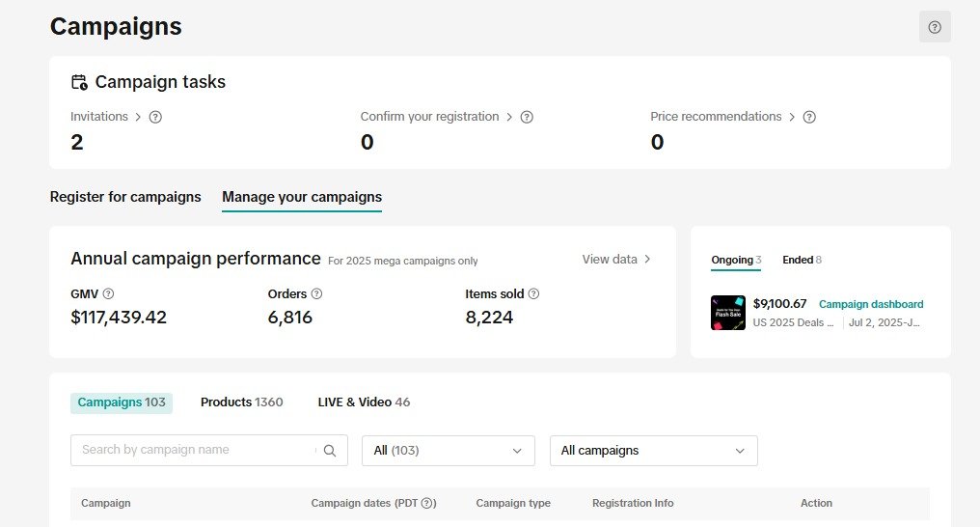Click View data link
The height and width of the screenshot is (527, 980).
click(616, 260)
